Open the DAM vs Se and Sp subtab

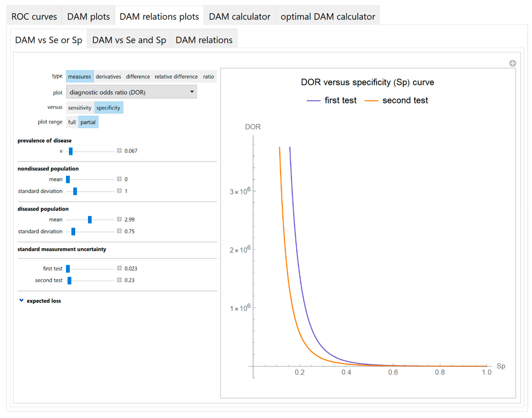click(129, 40)
